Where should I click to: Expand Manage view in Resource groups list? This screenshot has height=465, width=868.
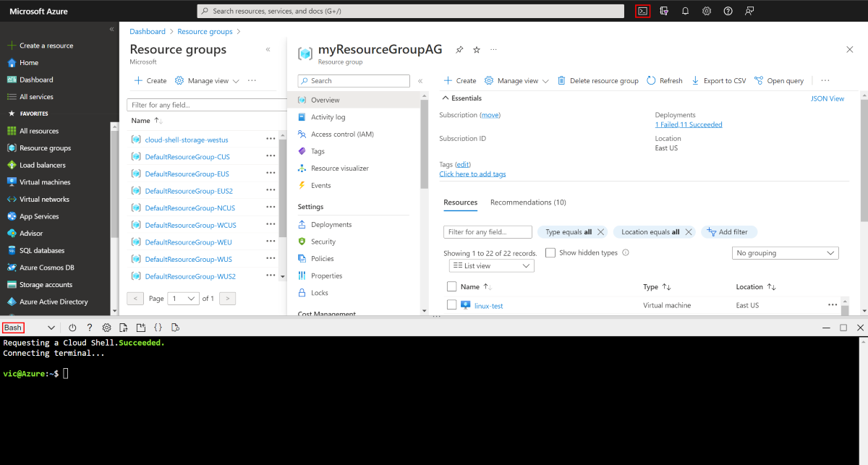coord(207,81)
